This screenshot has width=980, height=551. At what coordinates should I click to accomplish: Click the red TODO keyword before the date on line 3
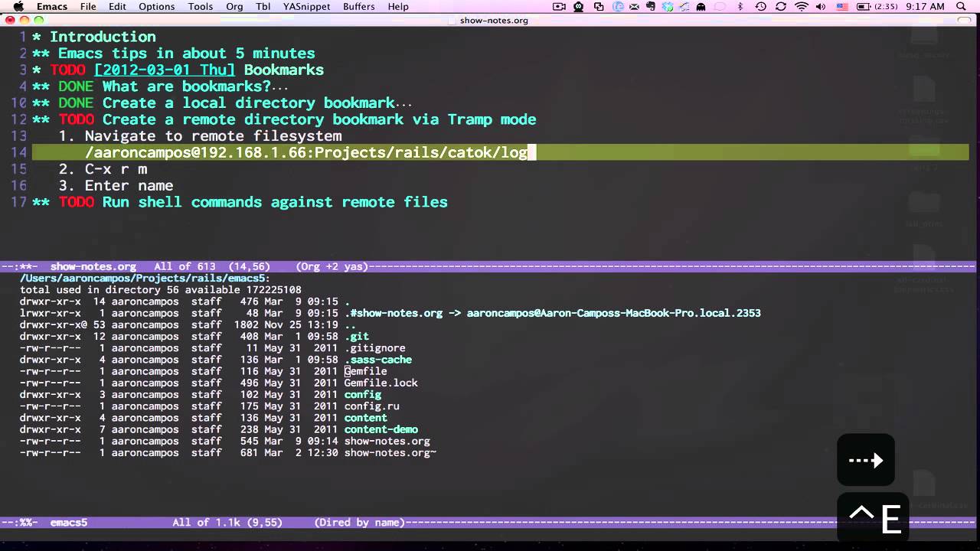[x=67, y=70]
